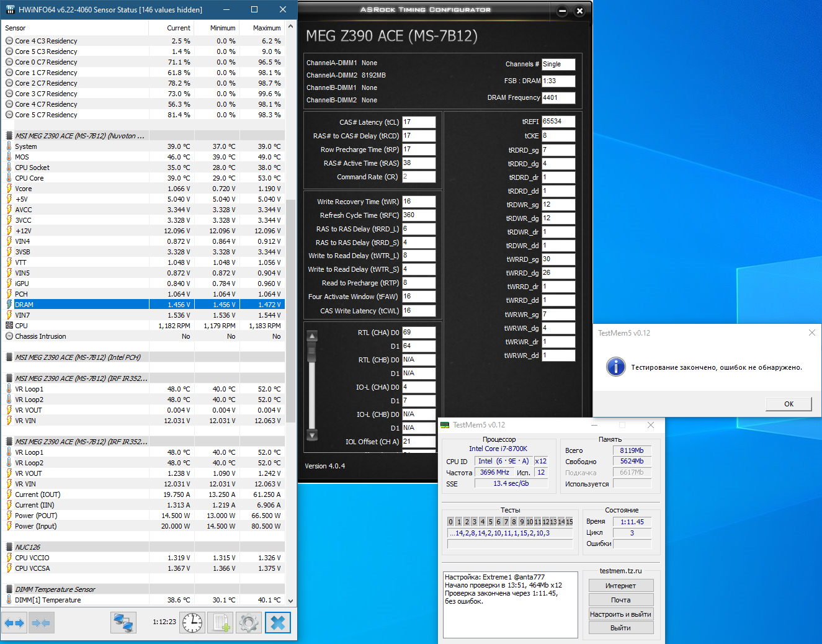Open the remote network monitors icon in HWiNFO
822x644 pixels.
click(123, 623)
